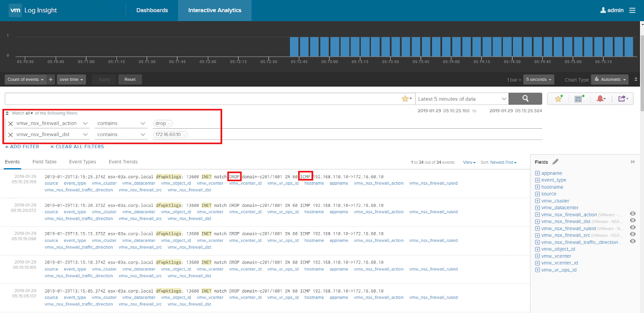Toggle visibility of vmw_nsx_firewall_traffic_direction field
Screen dimensions: 644x313
tap(633, 241)
